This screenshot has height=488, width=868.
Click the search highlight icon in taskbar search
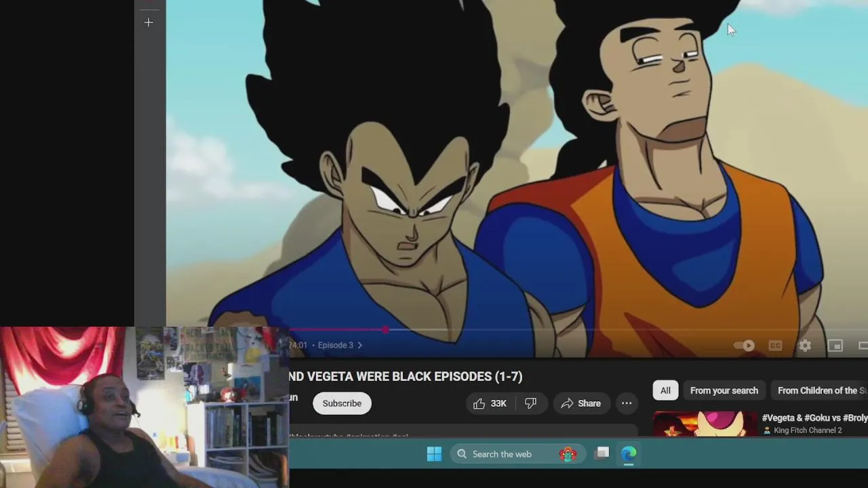click(x=568, y=454)
